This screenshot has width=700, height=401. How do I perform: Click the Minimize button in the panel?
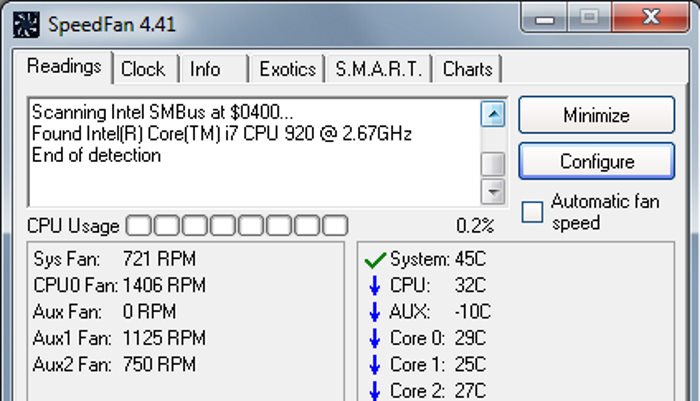point(596,115)
